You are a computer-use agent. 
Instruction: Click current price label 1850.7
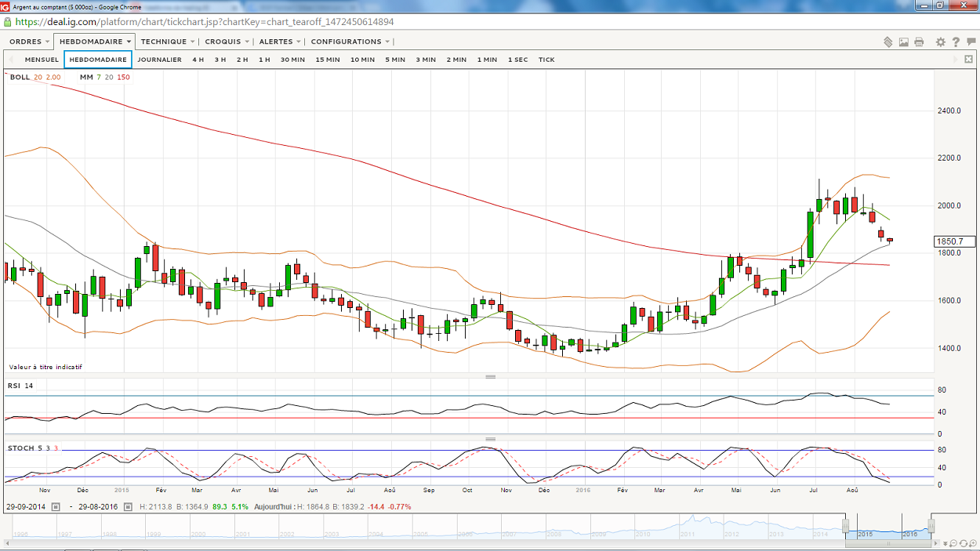point(955,241)
